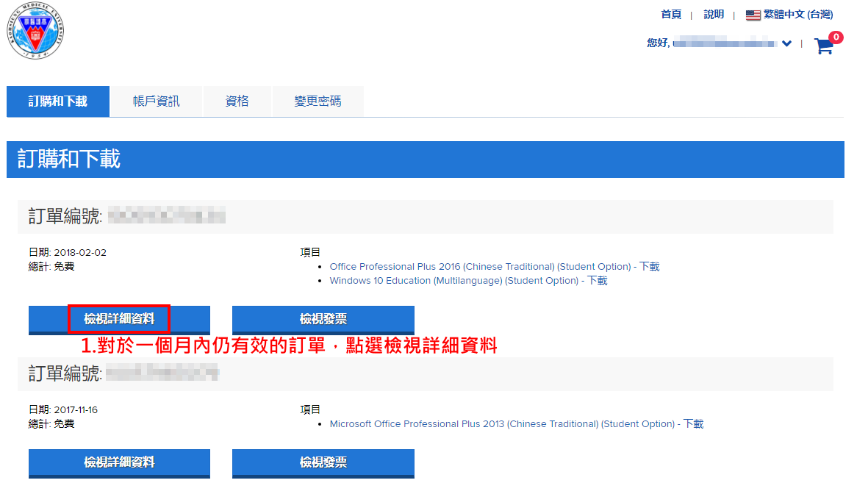868x494 pixels.
Task: Click the language flag icon
Action: click(x=753, y=15)
